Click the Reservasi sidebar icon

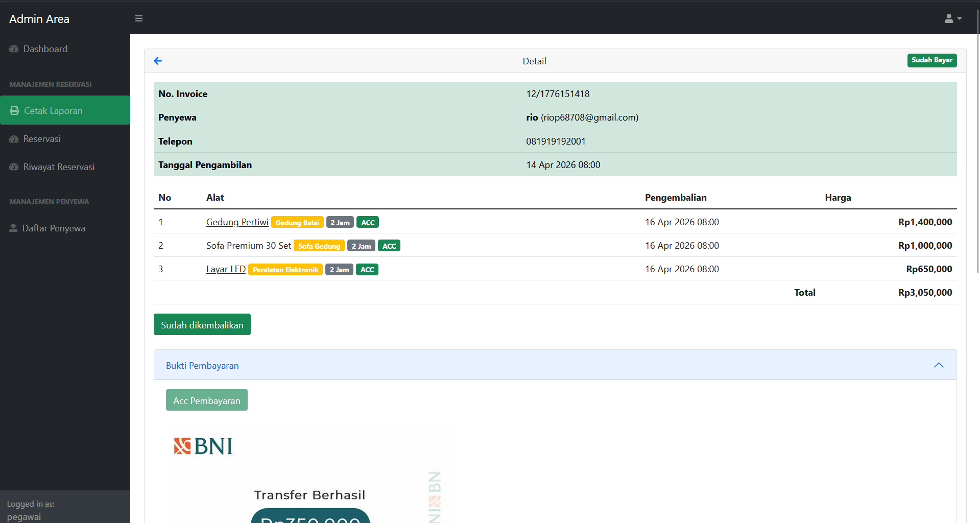point(14,139)
